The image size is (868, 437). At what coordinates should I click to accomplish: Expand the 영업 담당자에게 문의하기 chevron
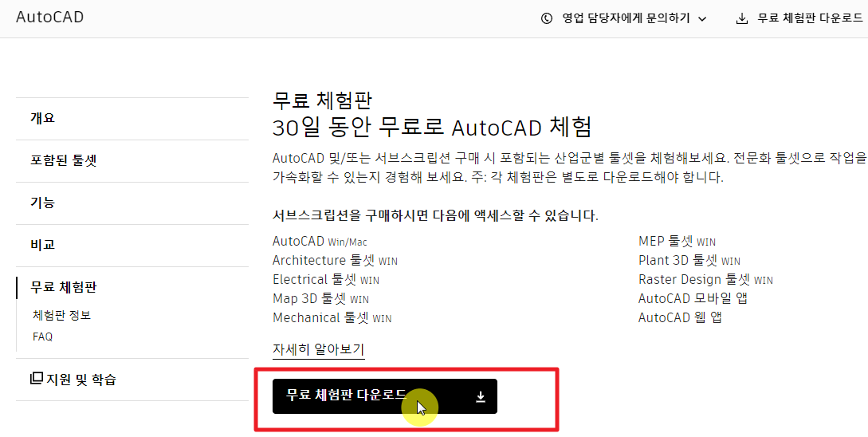(702, 19)
